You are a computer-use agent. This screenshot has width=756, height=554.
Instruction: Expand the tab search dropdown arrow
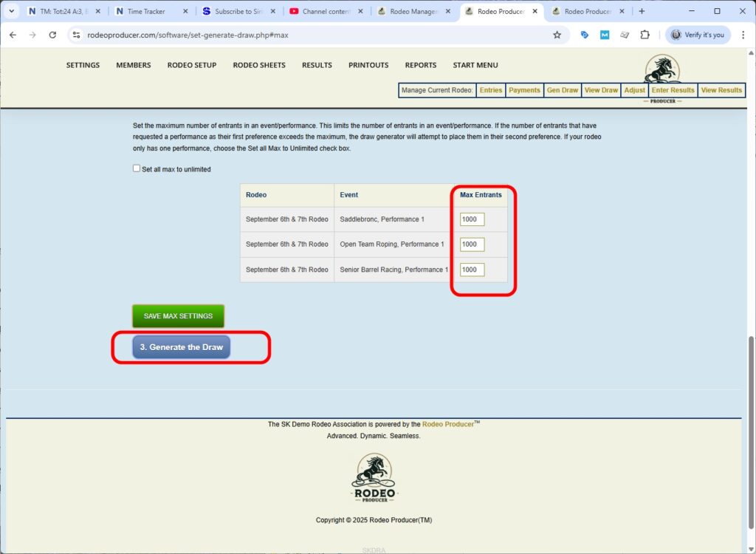click(11, 11)
